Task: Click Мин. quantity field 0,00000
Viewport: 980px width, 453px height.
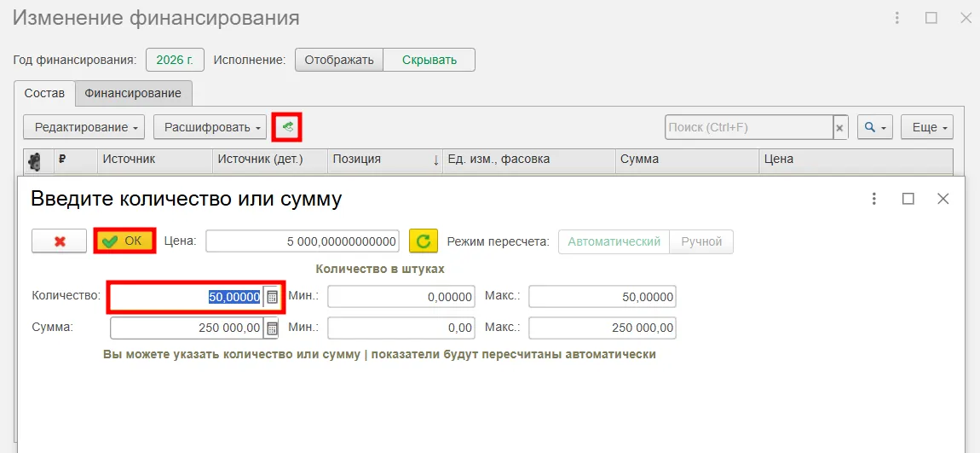Action: pyautogui.click(x=401, y=297)
